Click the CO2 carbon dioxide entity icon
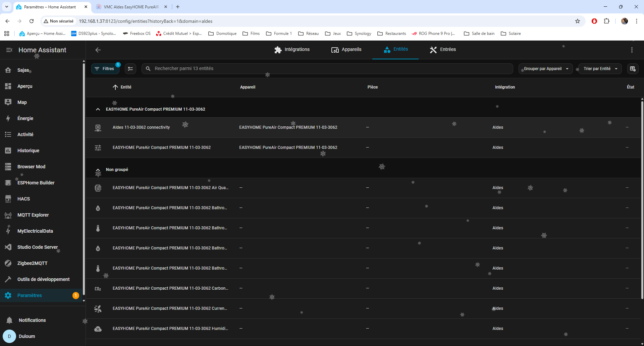 (x=98, y=289)
